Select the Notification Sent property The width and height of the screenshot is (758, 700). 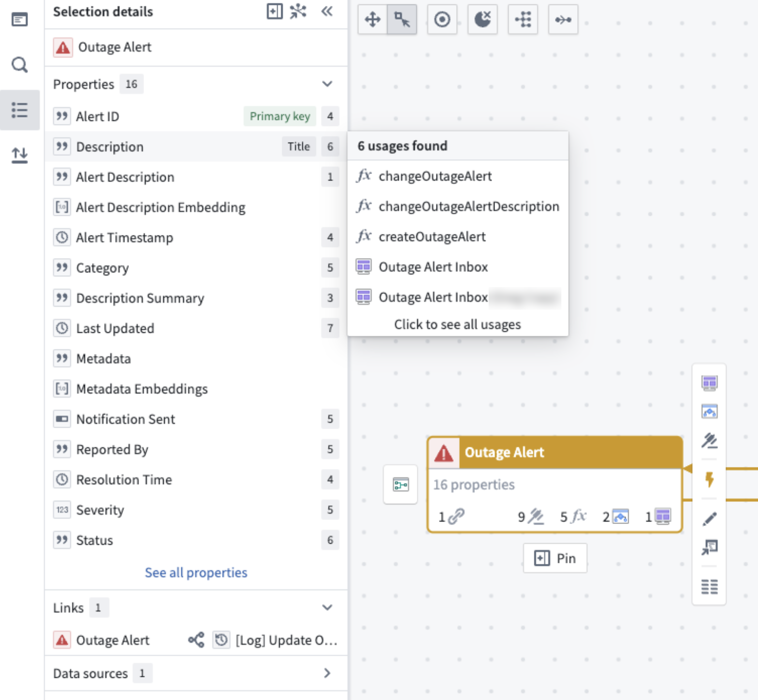click(x=196, y=419)
